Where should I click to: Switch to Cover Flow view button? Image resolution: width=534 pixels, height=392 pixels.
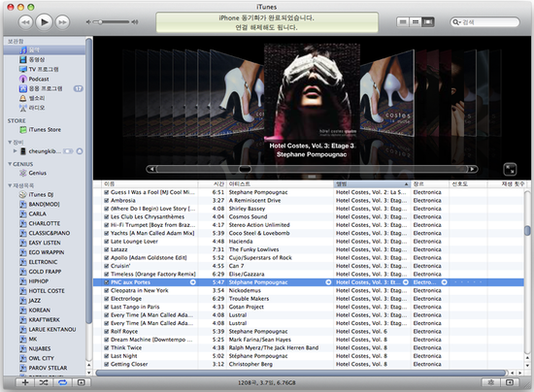[x=428, y=22]
